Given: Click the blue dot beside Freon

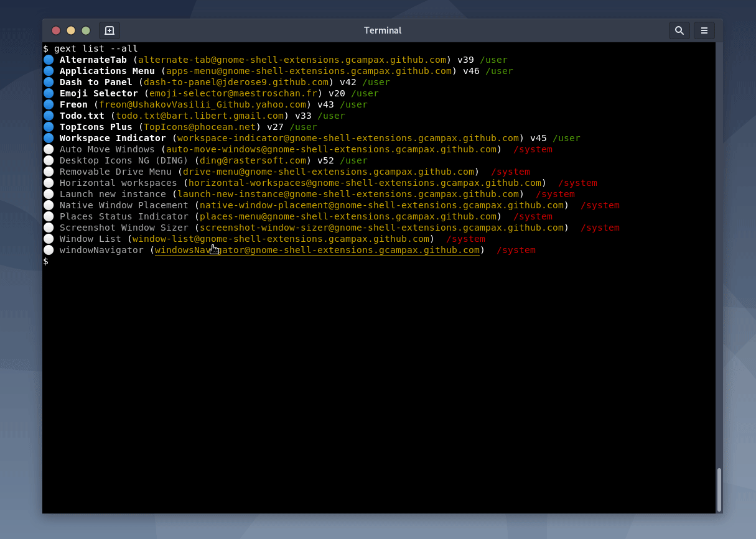Looking at the screenshot, I should [x=49, y=104].
